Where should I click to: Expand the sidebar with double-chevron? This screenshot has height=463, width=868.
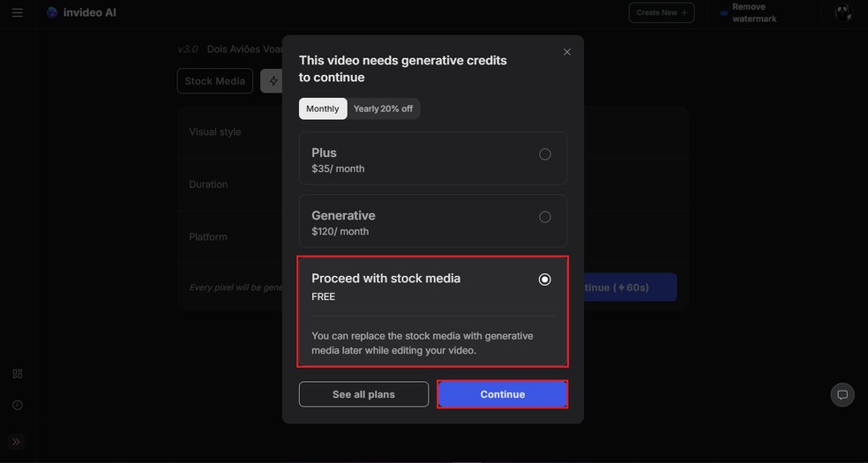17,442
